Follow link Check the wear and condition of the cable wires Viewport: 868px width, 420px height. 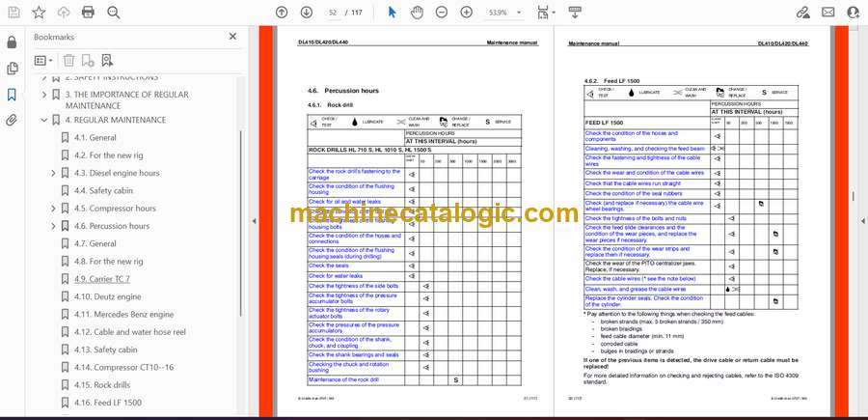tap(645, 173)
